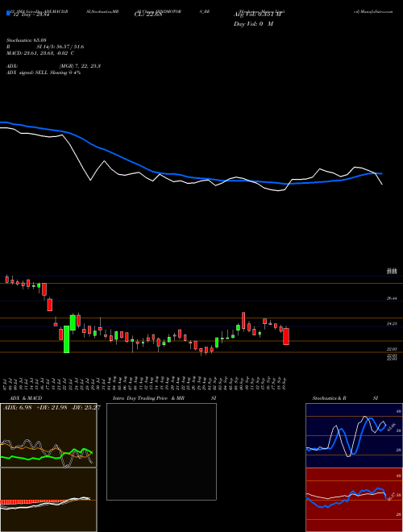
Task: Select the 'ADX signal: SELL' text line
Action: (44, 73)
